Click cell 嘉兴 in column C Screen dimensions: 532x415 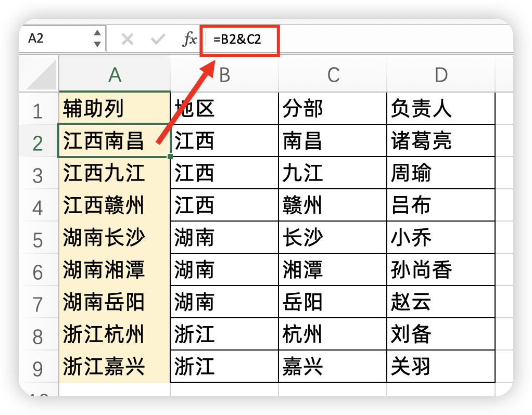coord(333,366)
